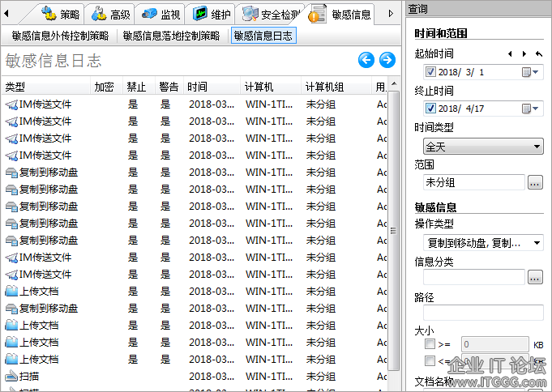Open 敏感信息外传控制策略 sub-tab
This screenshot has width=552, height=392.
click(60, 36)
